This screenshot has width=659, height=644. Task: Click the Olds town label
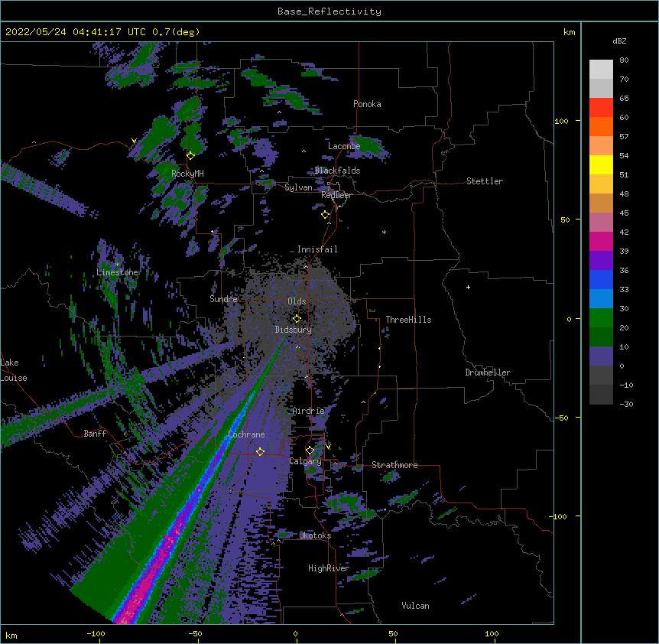[x=297, y=301]
